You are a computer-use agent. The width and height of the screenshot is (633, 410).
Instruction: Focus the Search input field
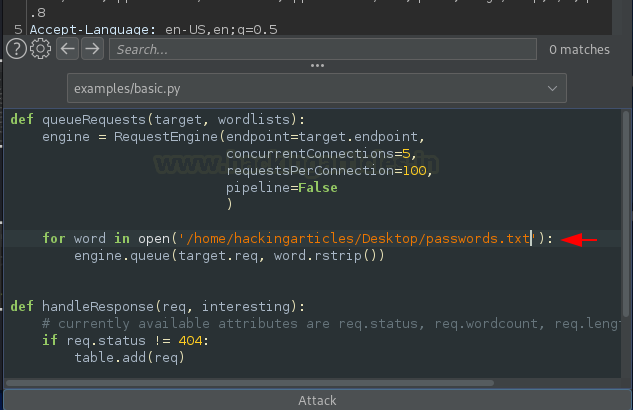323,49
